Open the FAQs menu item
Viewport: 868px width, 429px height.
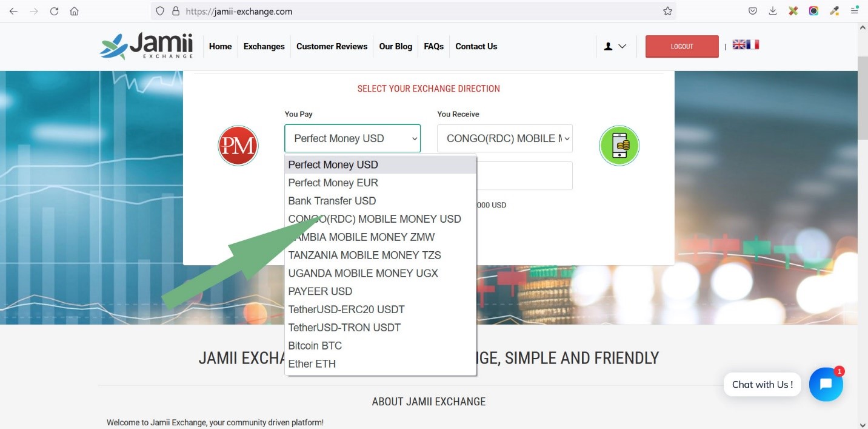pyautogui.click(x=434, y=46)
